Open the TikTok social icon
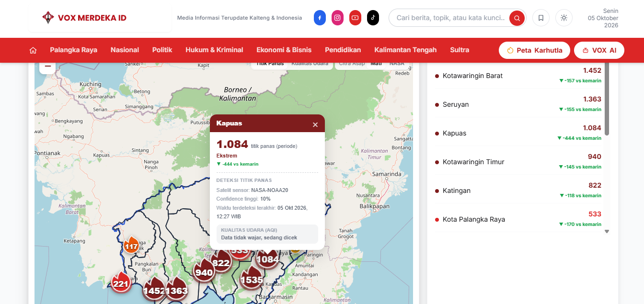 (x=373, y=18)
